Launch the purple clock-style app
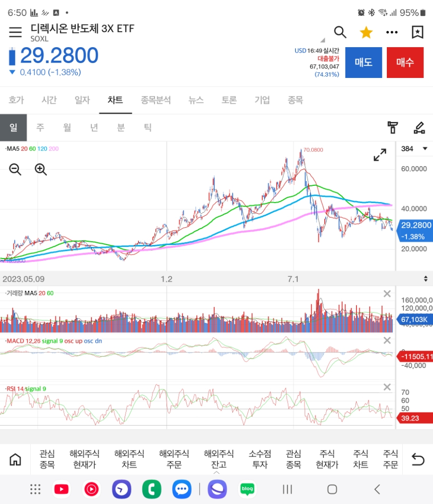433x504 pixels. coord(121,489)
